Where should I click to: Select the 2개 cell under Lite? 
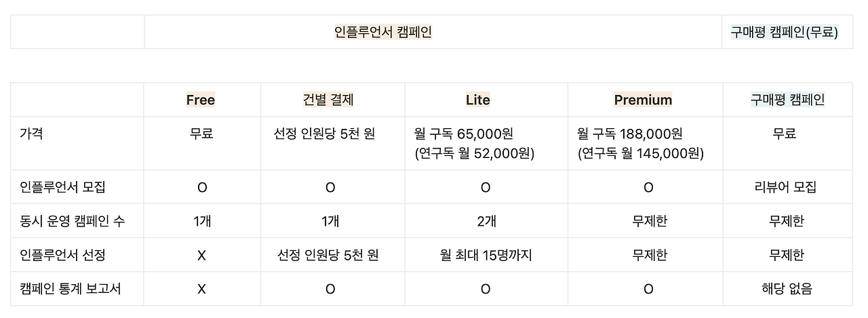[x=486, y=221]
